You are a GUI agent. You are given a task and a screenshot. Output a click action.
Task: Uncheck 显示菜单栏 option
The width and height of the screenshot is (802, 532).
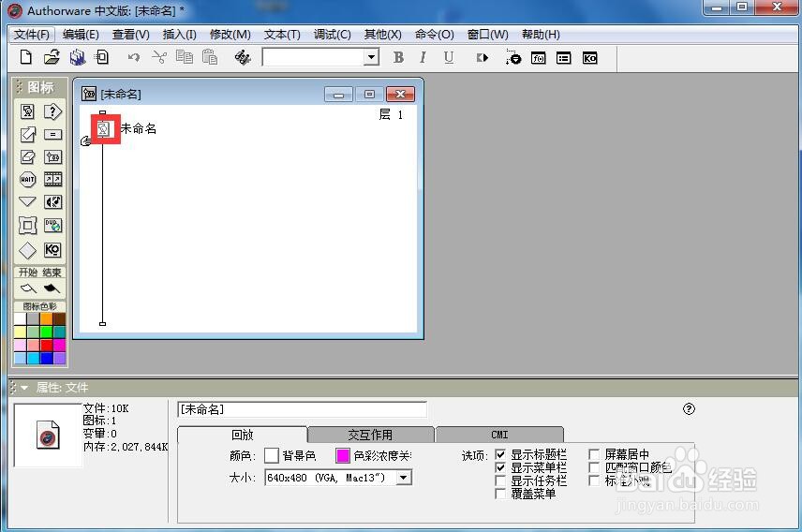point(500,467)
